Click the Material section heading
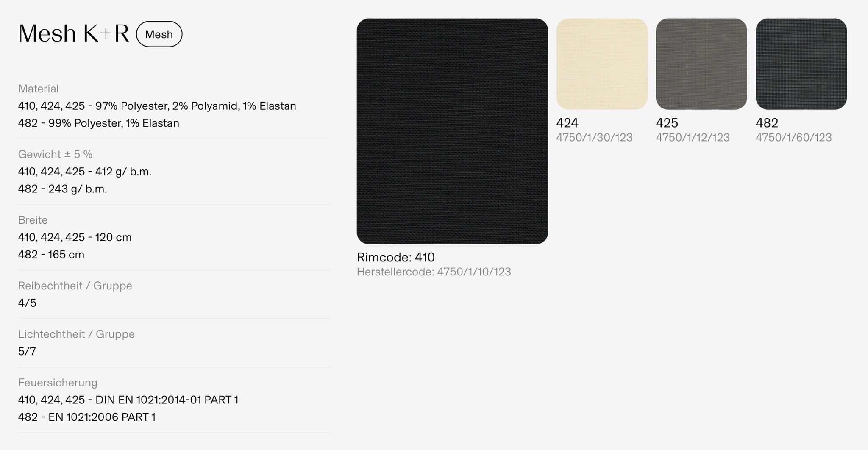Viewport: 868px width, 450px height. tap(39, 89)
